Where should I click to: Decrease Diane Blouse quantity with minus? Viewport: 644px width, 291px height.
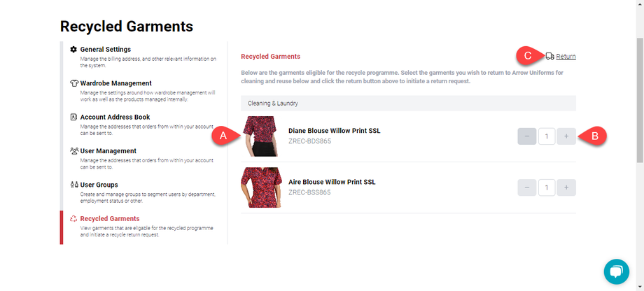(x=526, y=136)
